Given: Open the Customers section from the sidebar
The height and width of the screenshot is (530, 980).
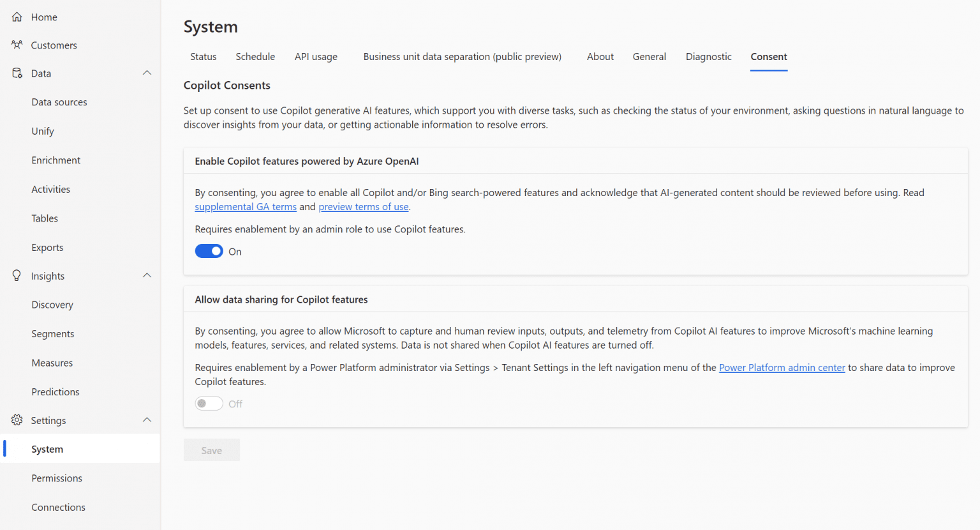Looking at the screenshot, I should pos(17,45).
